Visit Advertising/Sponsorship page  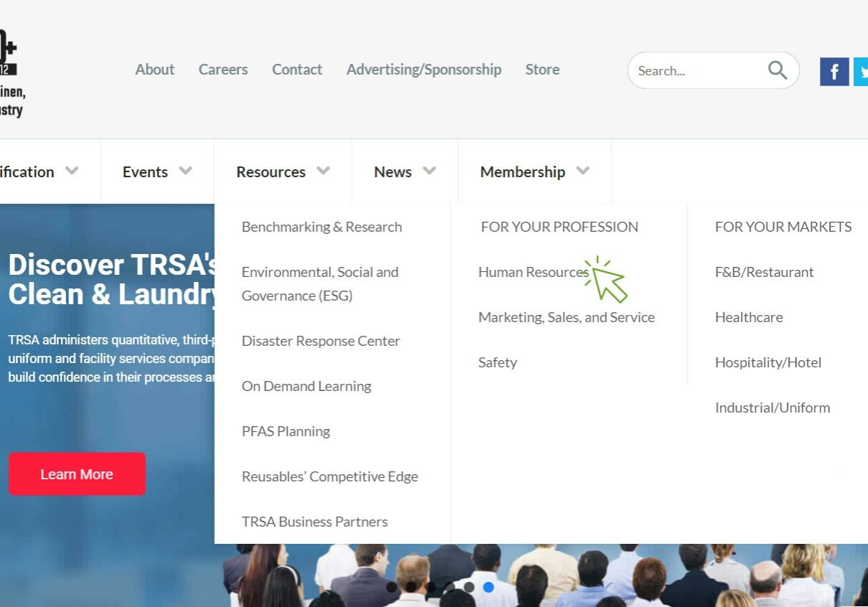[x=424, y=70]
